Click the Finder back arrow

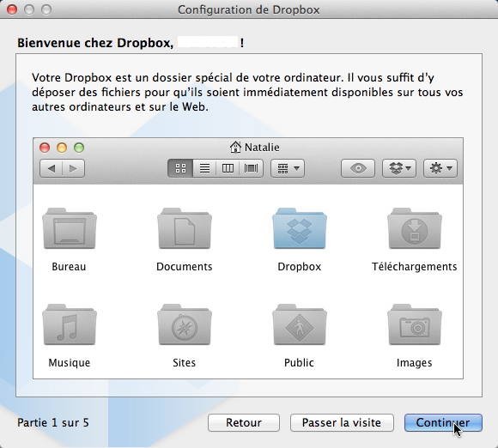point(52,168)
